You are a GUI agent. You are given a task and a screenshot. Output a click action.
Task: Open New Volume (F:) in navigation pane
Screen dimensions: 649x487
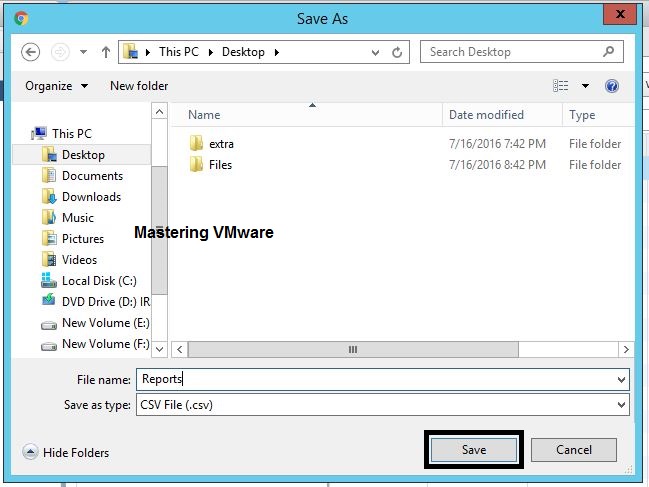point(106,344)
